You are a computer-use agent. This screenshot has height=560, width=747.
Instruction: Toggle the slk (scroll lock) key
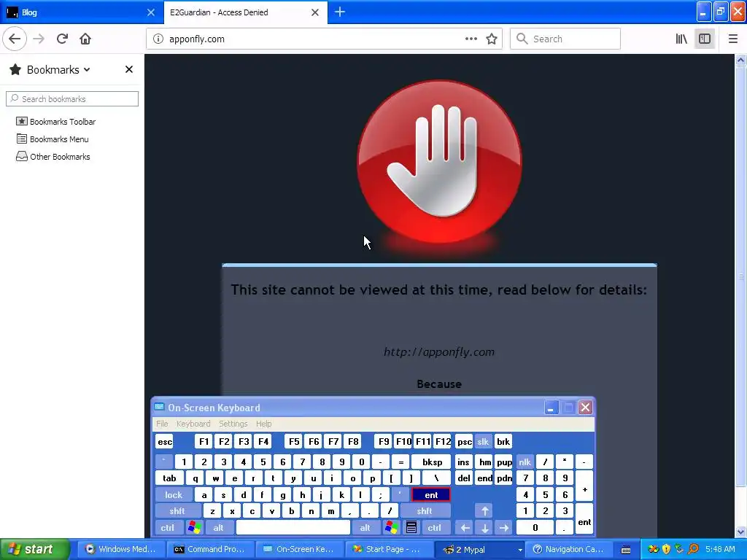tap(483, 442)
